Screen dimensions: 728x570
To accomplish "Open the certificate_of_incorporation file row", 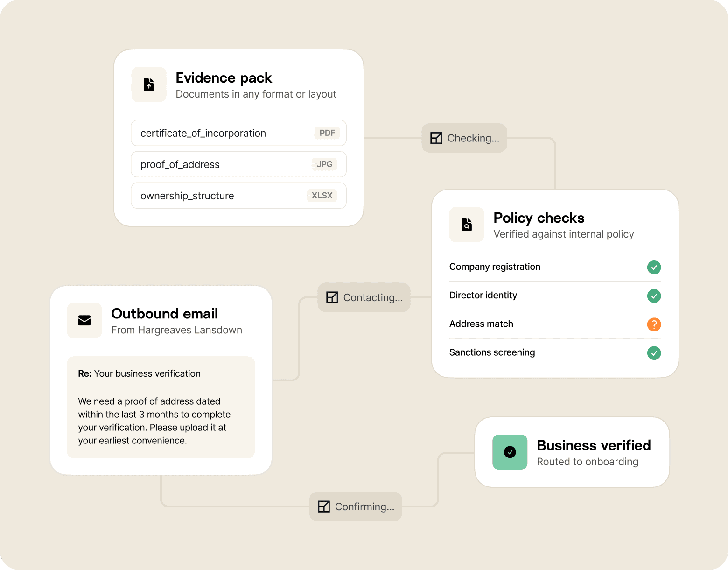I will [239, 133].
